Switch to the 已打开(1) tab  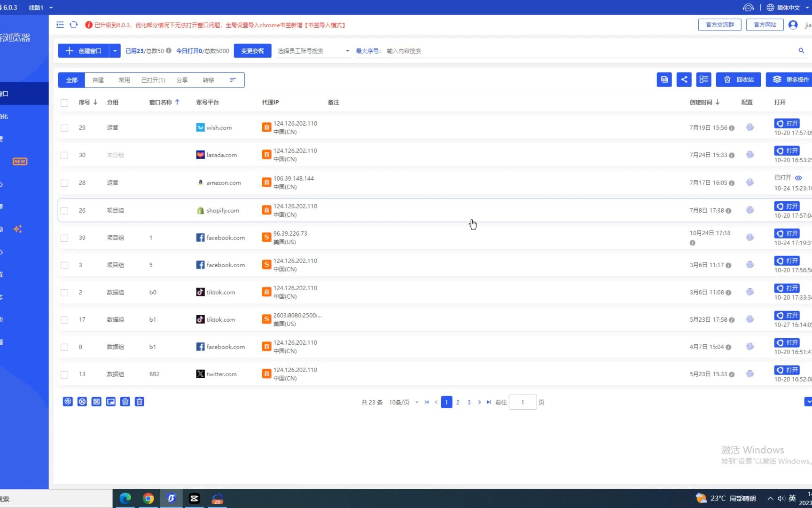tap(153, 80)
